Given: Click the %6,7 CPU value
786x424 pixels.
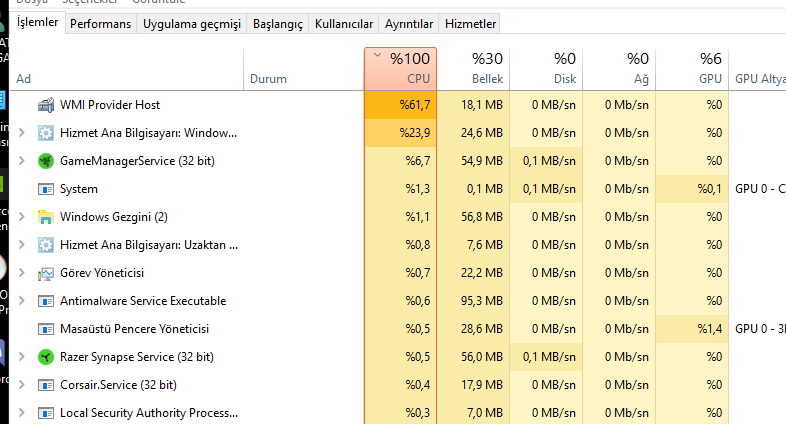Looking at the screenshot, I should click(x=418, y=161).
